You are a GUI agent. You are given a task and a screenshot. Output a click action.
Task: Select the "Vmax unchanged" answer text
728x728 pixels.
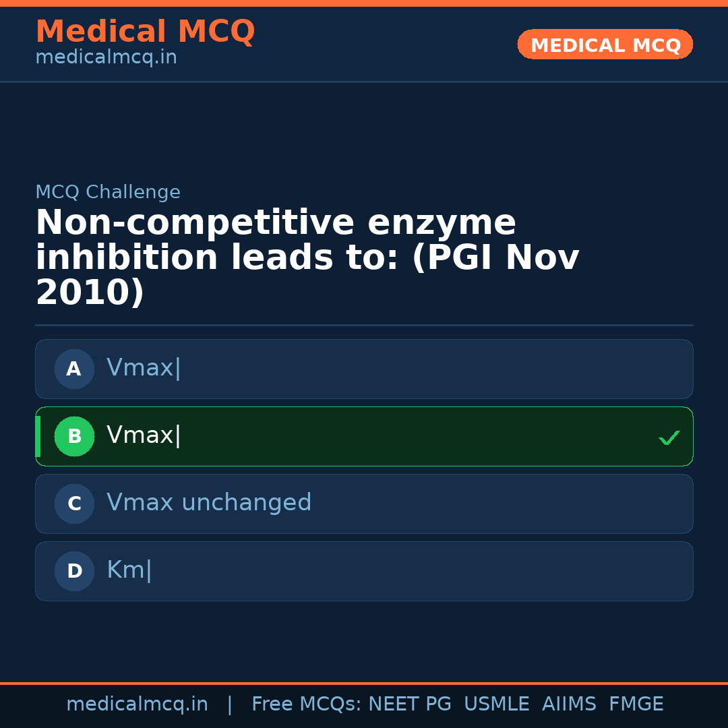209,503
